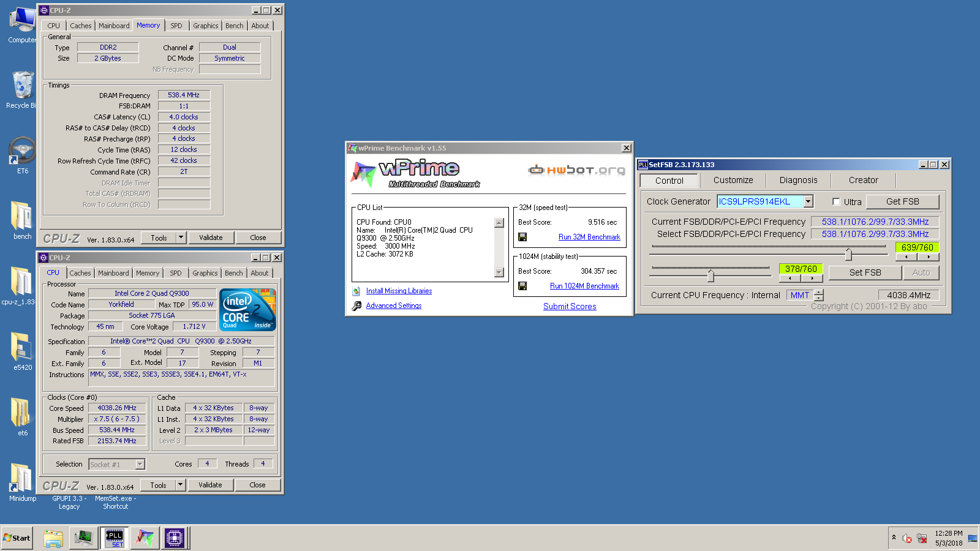Click the Current FSB/DDR/PCI-E/PCI Frequency field
Screen dimensions: 980x551
[875, 222]
